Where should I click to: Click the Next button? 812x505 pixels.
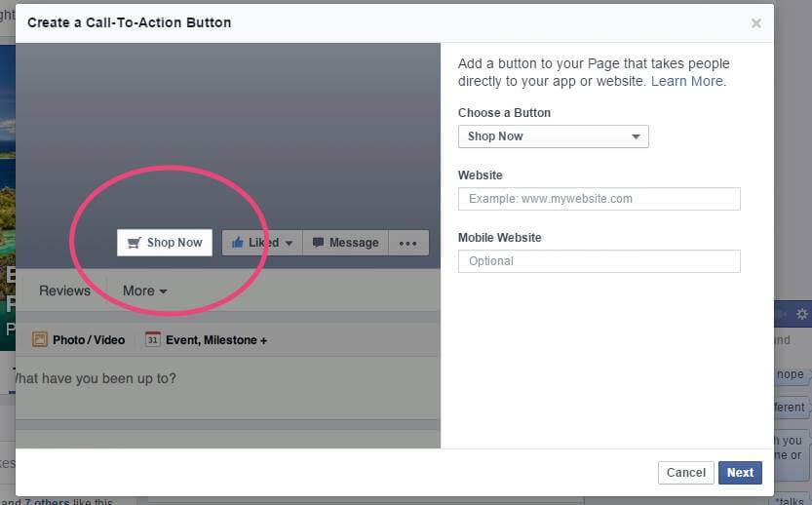[740, 473]
